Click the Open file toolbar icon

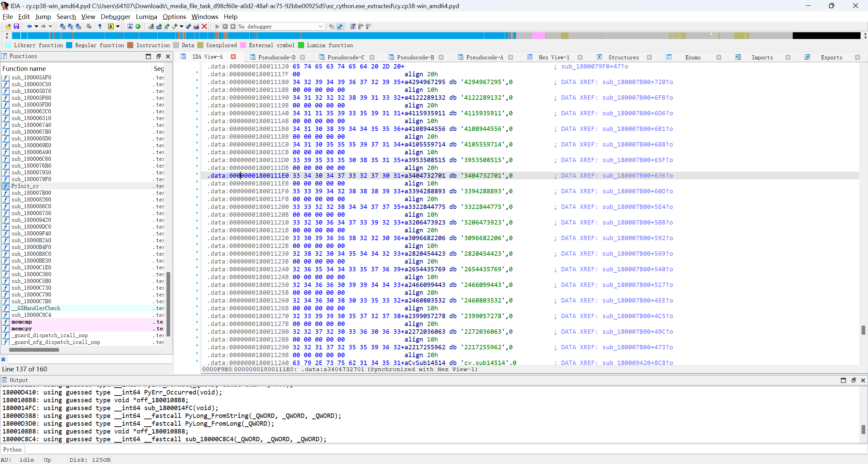tap(8, 26)
